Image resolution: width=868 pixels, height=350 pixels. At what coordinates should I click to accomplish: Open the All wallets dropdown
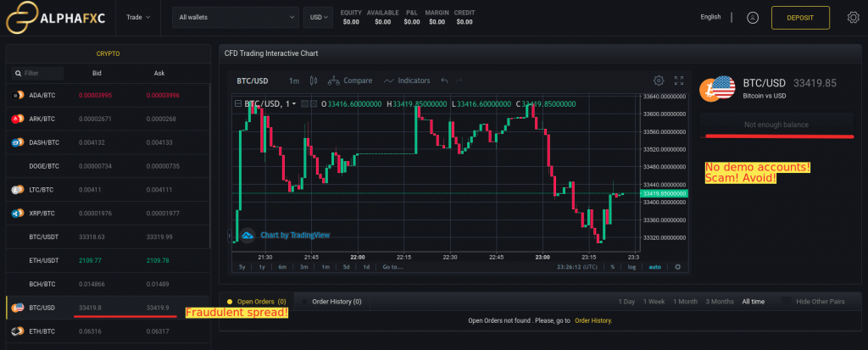tap(236, 17)
